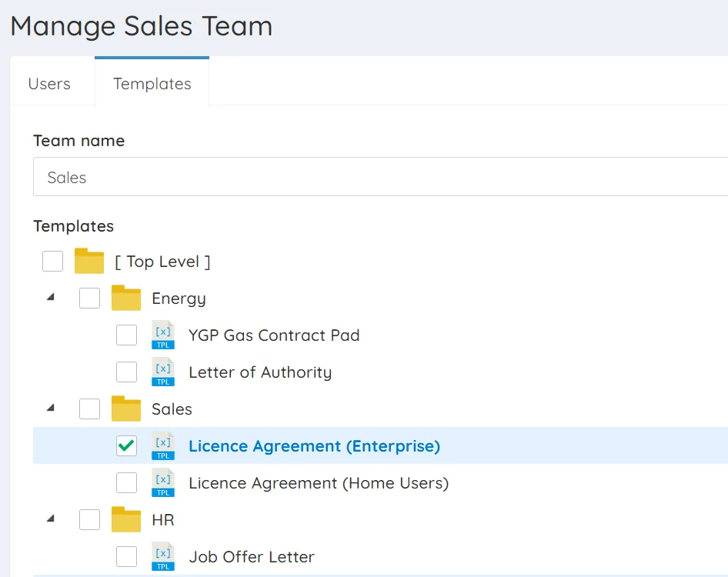
Task: Click the Letter of Authority template icon
Action: point(163,372)
